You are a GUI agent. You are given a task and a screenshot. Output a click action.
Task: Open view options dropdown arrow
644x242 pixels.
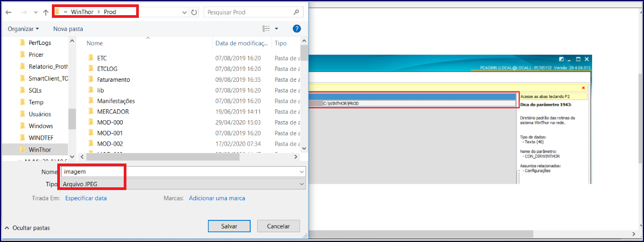point(277,29)
